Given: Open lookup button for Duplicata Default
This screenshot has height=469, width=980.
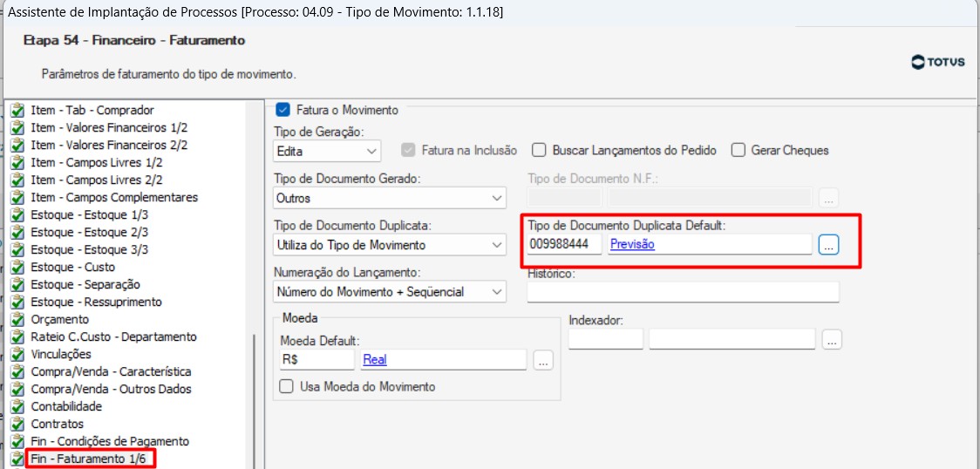Looking at the screenshot, I should 829,246.
